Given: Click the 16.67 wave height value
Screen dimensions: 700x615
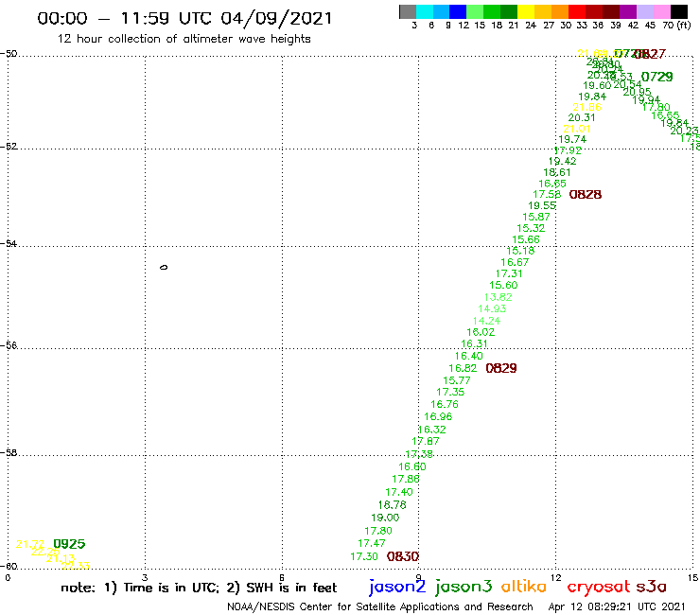Looking at the screenshot, I should click(x=515, y=262).
